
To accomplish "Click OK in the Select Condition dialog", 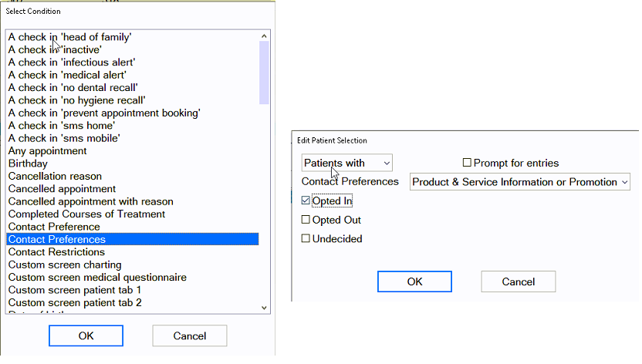I will tap(86, 335).
